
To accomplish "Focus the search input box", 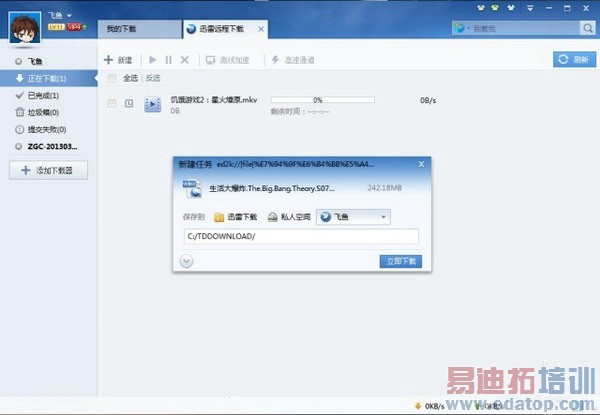I will click(524, 28).
